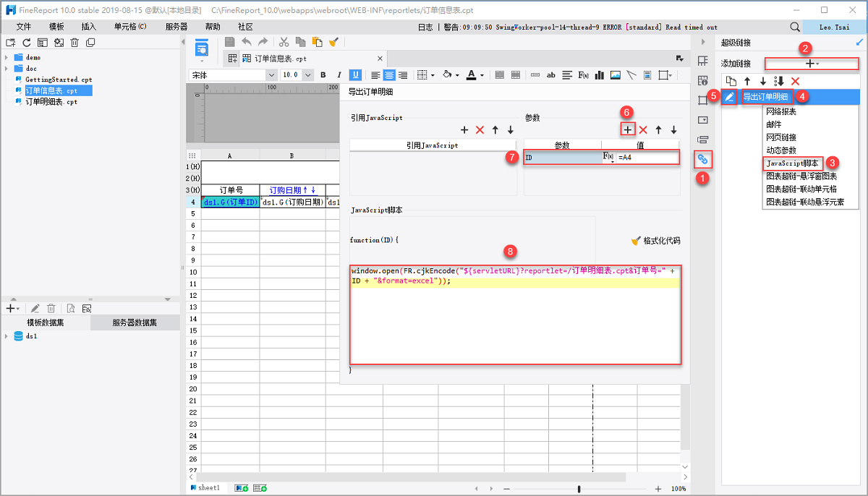
Task: Select the ID parameter name cell
Action: pos(562,157)
